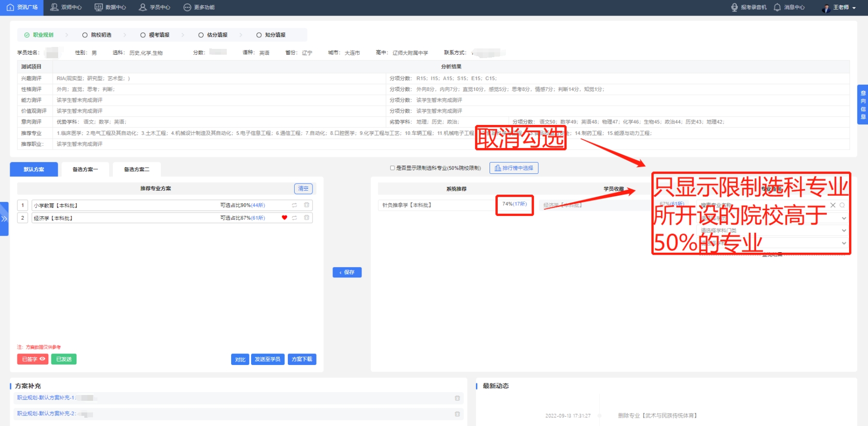Image resolution: width=868 pixels, height=426 pixels.
Task: Click 删除专业【武术与民族传统体育】 log entry
Action: tap(658, 416)
